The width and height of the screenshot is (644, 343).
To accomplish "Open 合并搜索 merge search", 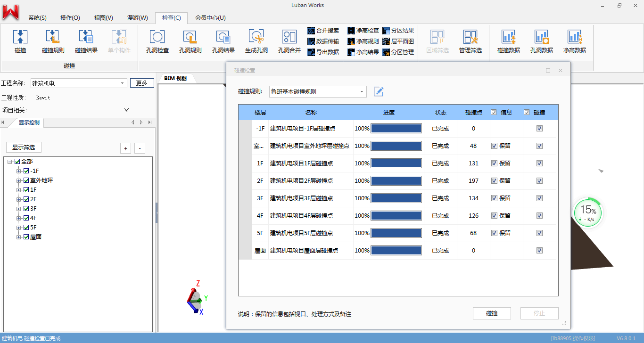I will click(x=323, y=30).
